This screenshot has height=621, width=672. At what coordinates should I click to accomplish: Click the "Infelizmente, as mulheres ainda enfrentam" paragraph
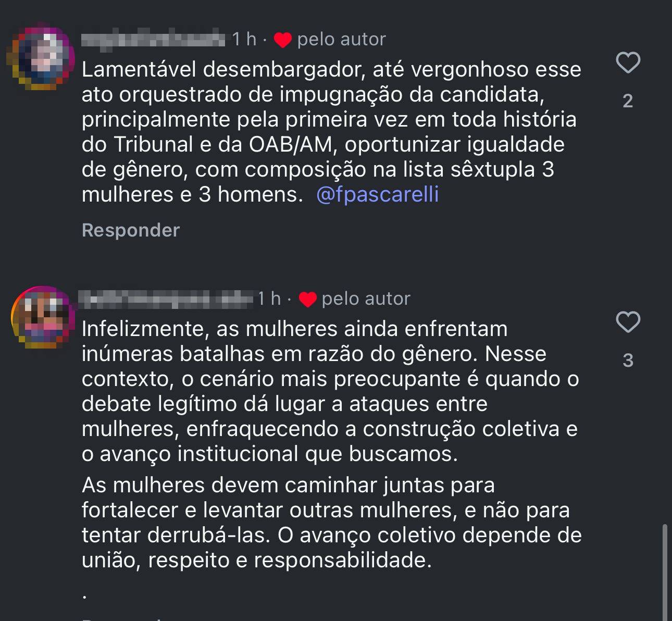point(331,391)
